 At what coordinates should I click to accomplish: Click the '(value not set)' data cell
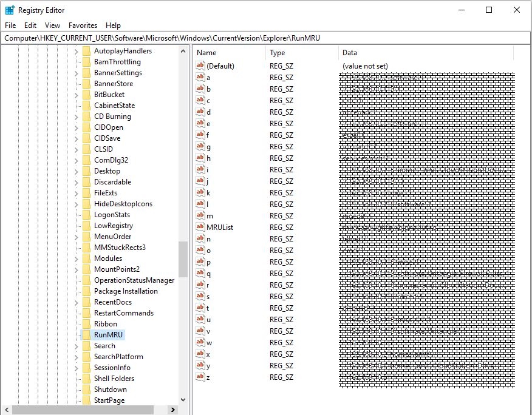tap(365, 66)
